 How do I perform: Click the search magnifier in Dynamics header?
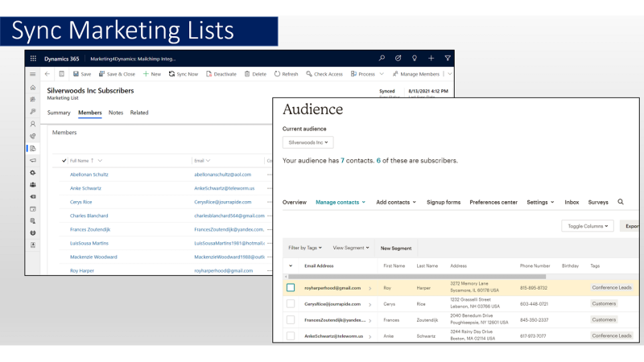coord(382,59)
